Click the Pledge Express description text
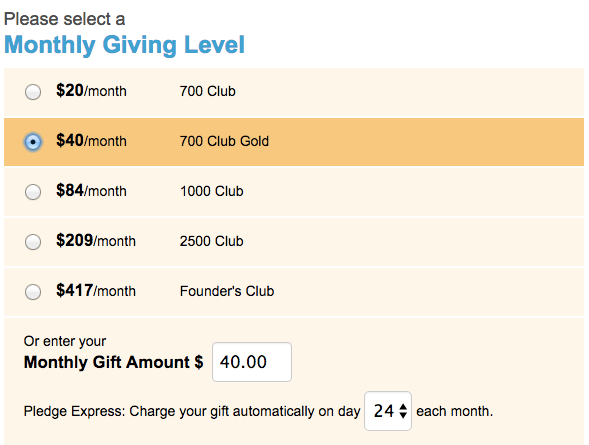 coord(192,411)
